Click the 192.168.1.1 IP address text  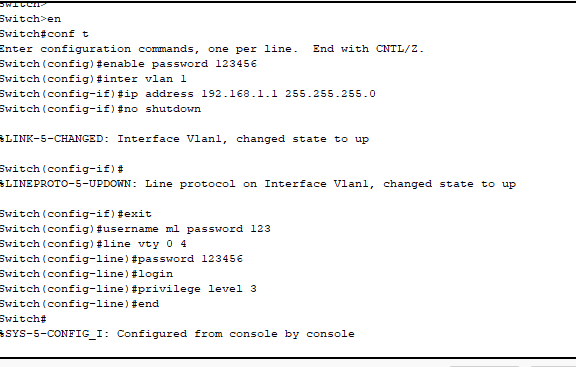coord(240,94)
